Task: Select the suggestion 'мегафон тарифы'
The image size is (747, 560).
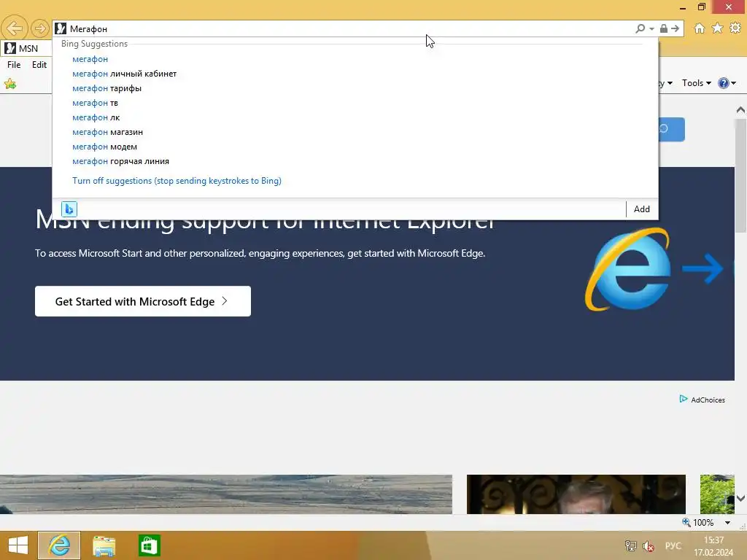Action: 107,88
